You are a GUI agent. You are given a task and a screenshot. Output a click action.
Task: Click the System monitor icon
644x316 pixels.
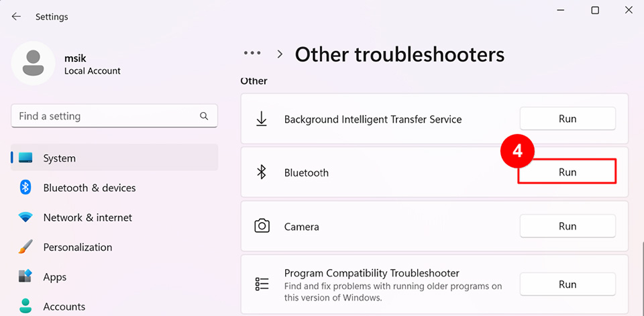(x=25, y=158)
